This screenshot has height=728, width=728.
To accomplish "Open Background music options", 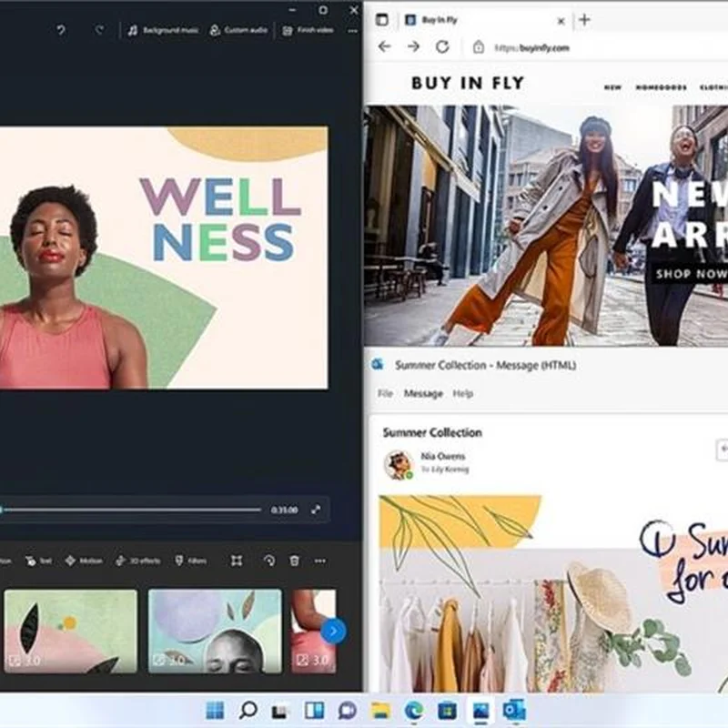I will pos(163,30).
